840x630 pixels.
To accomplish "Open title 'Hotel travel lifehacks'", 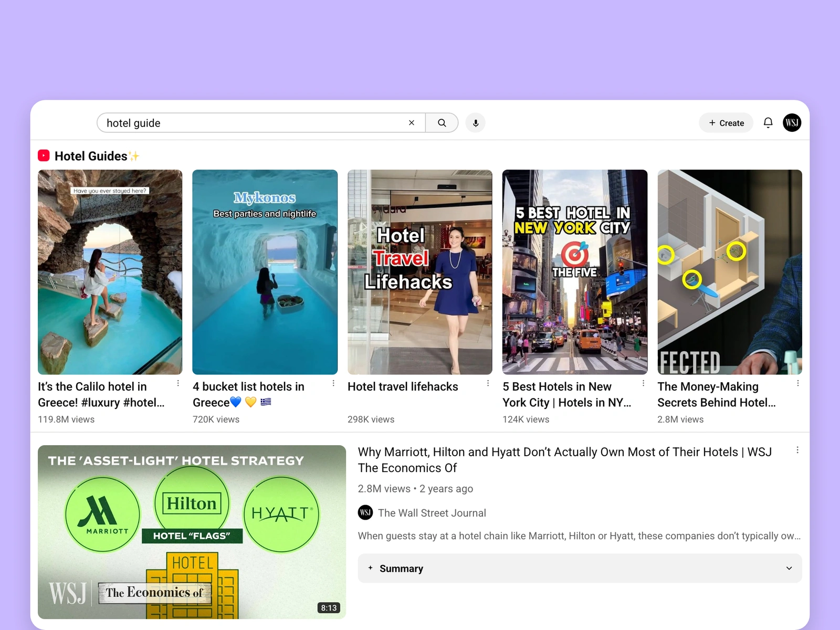I will click(x=403, y=386).
